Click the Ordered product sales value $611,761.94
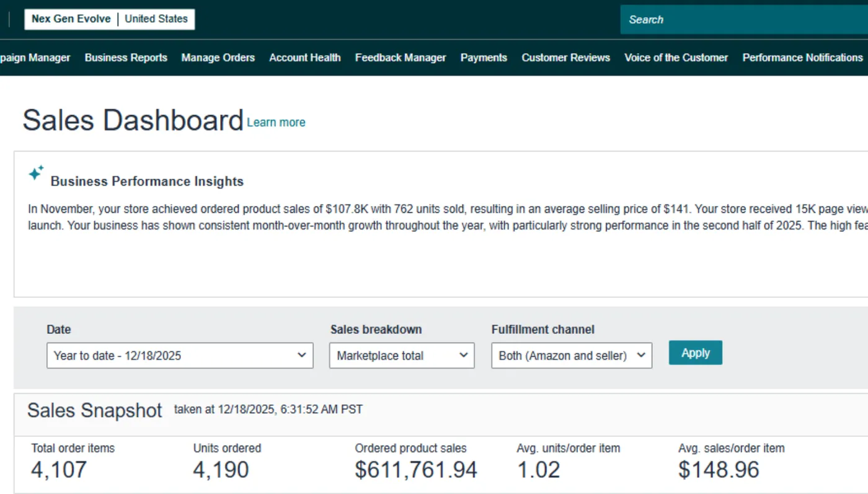The height and width of the screenshot is (494, 868). pos(416,470)
